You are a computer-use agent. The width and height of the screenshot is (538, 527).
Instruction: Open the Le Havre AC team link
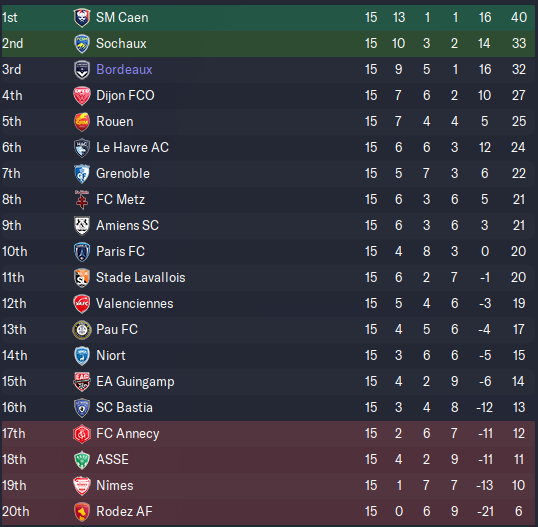point(132,148)
